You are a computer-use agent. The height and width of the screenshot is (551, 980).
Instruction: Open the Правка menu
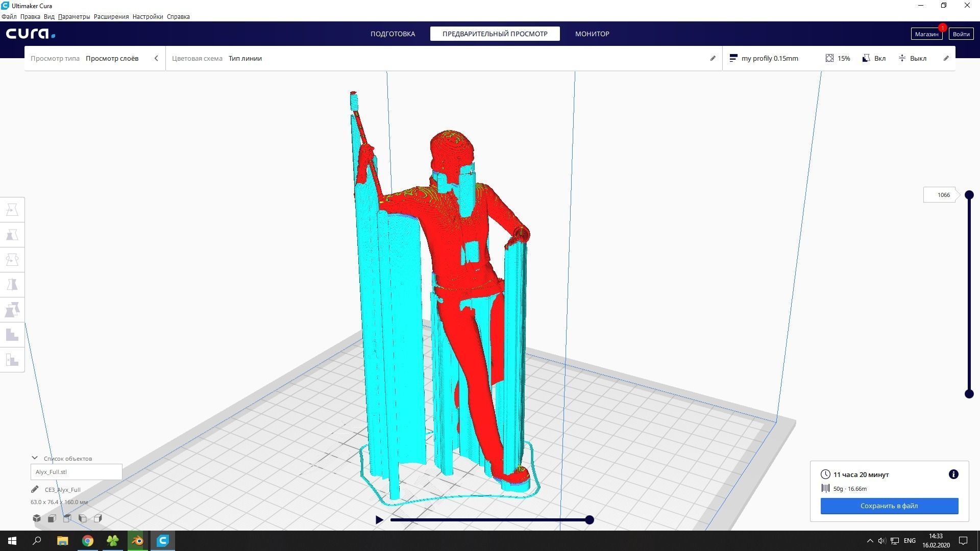[x=30, y=16]
